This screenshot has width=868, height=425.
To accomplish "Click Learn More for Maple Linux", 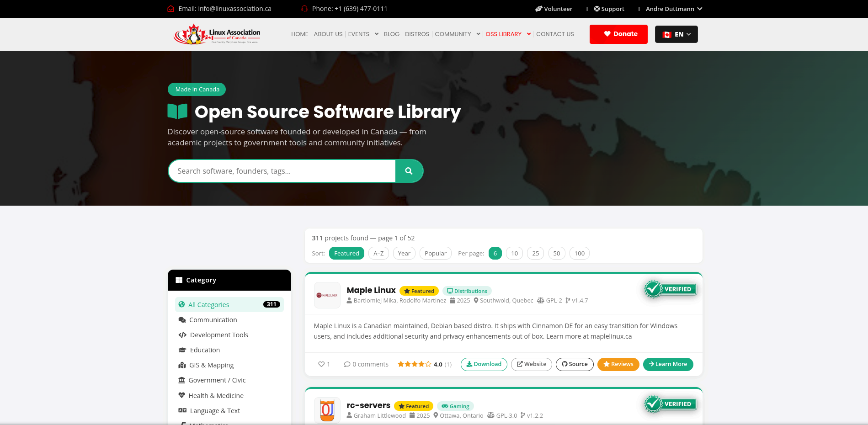I will [668, 364].
